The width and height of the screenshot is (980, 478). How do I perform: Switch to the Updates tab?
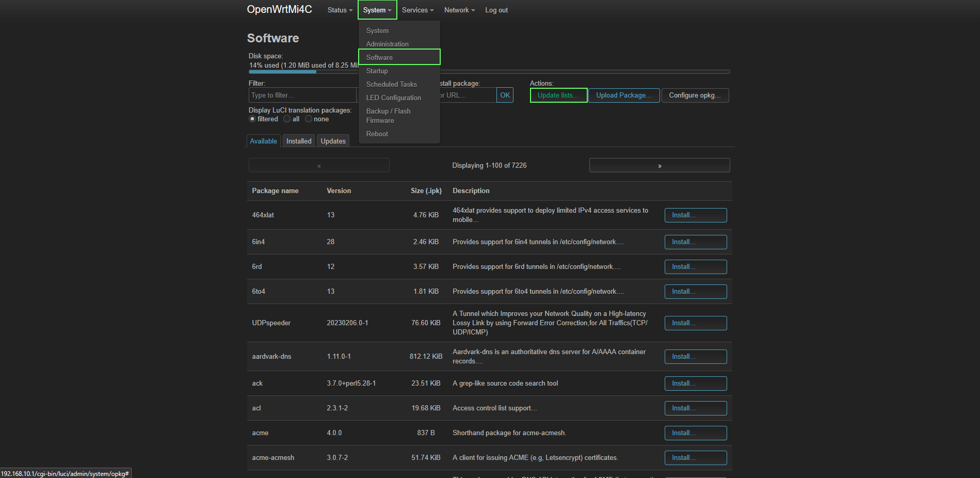[333, 141]
